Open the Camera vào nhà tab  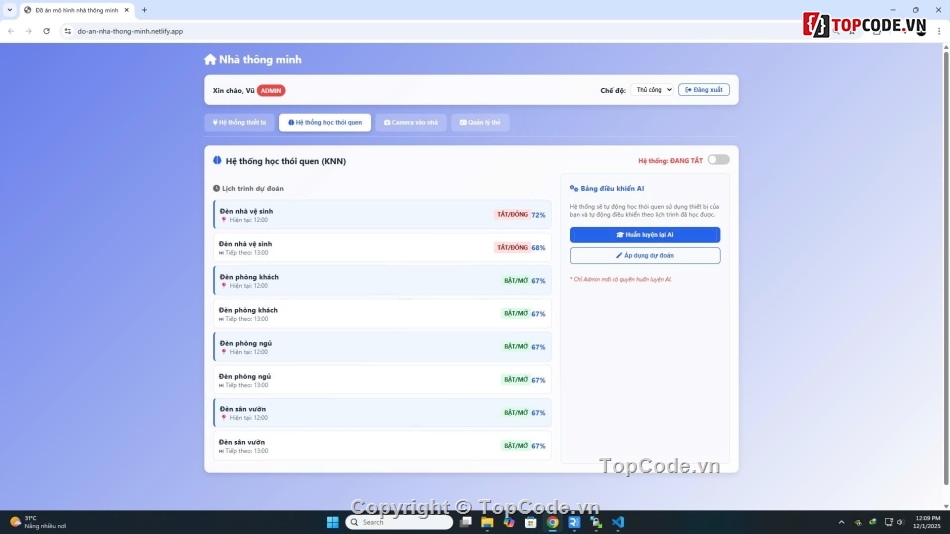click(411, 123)
